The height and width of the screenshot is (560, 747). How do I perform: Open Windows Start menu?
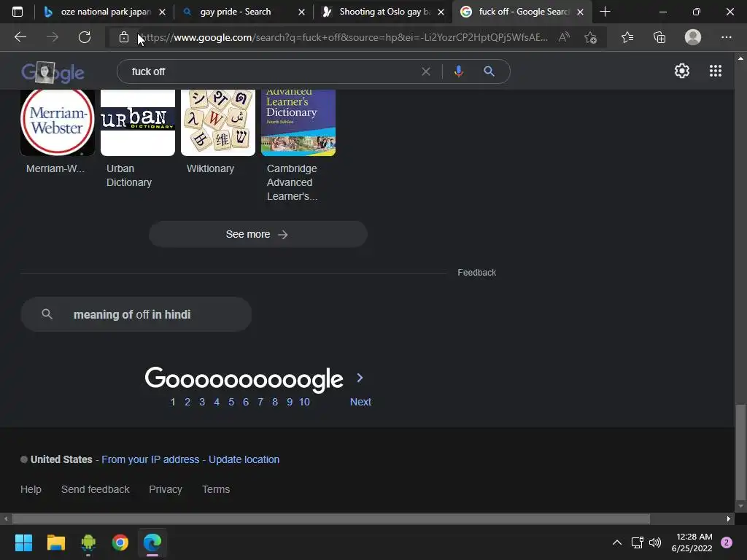[x=23, y=542]
